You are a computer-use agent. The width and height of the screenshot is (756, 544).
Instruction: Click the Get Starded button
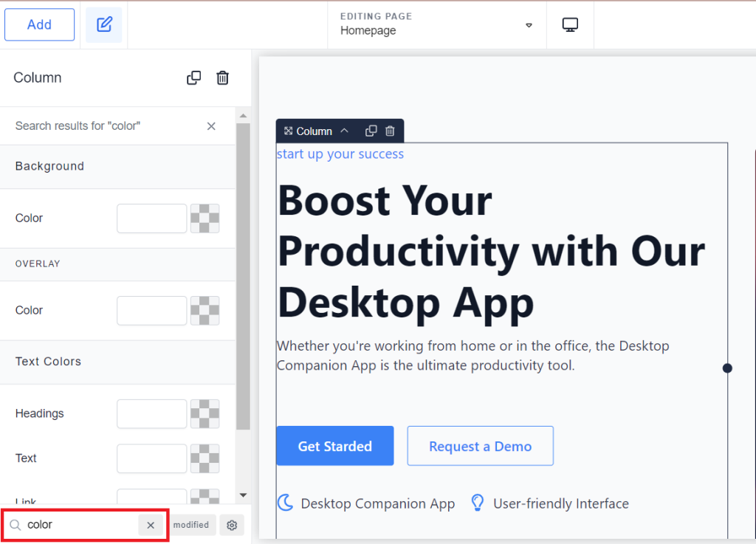[x=335, y=446]
